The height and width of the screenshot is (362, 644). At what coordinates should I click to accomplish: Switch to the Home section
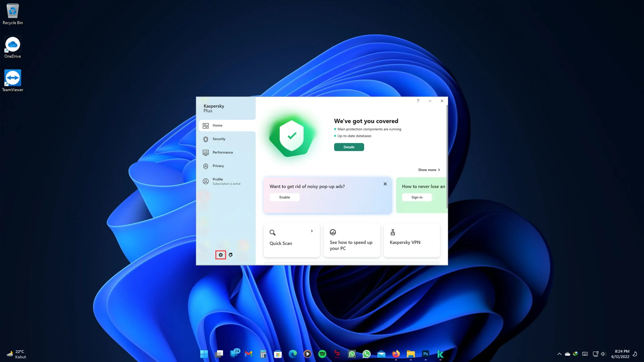227,125
